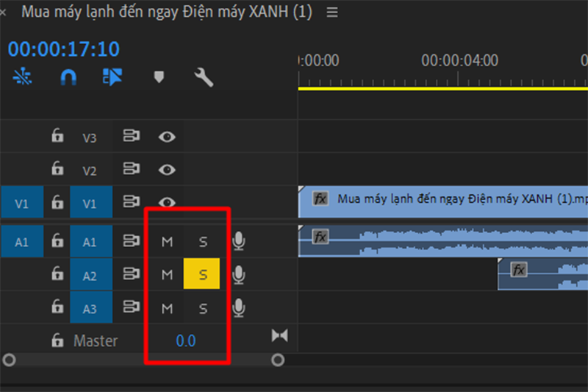588x392 pixels.
Task: Toggle Snap magnet in timeline
Action: click(x=68, y=78)
